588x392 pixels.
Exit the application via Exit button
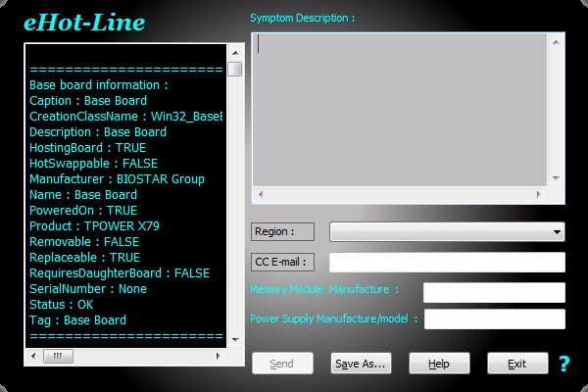coord(517,364)
